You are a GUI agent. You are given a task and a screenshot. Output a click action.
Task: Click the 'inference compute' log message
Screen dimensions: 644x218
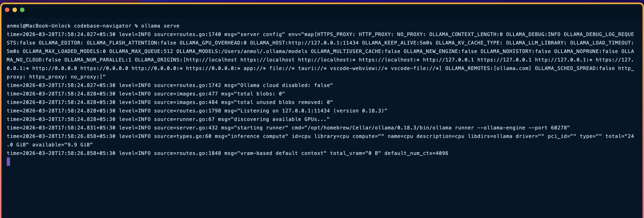coord(259,136)
